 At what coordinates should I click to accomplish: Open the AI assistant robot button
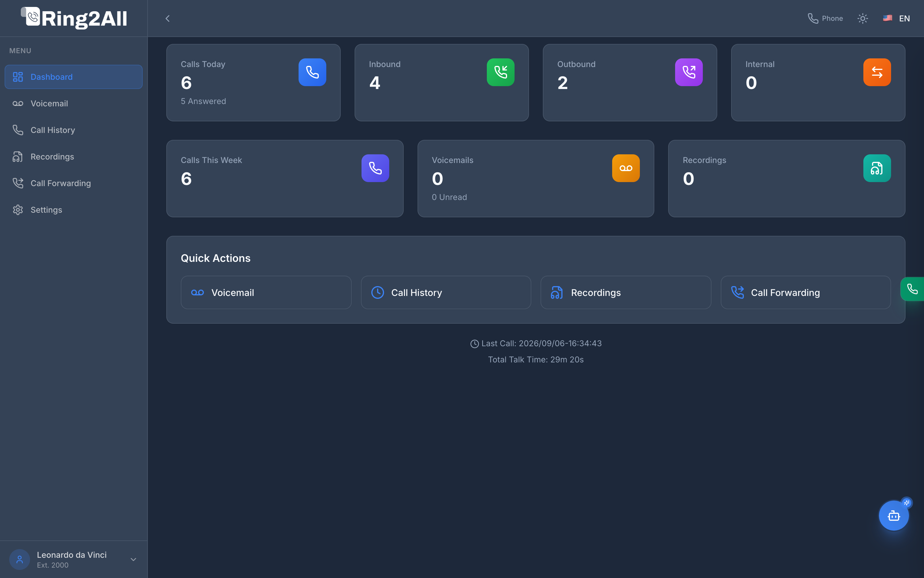click(893, 516)
